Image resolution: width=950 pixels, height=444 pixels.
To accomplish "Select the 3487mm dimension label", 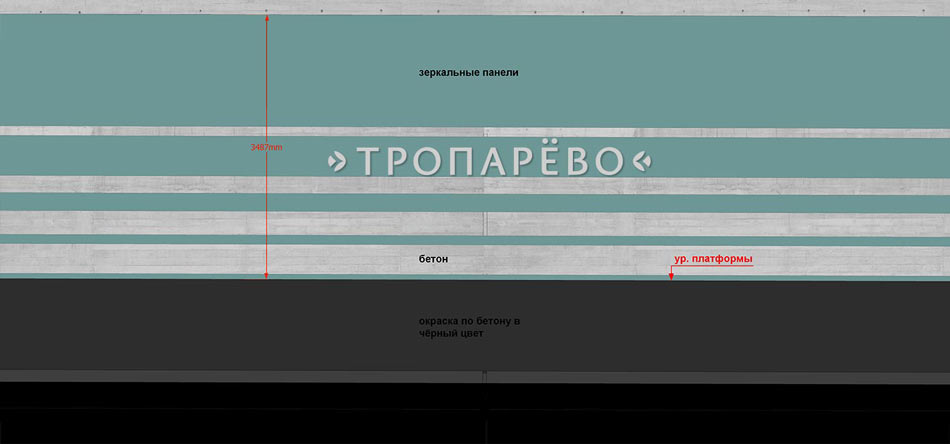I will pos(266,147).
